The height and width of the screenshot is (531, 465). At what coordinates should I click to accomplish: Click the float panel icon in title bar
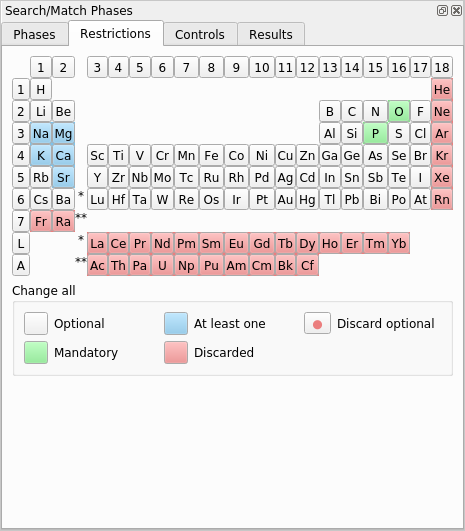coord(442,10)
